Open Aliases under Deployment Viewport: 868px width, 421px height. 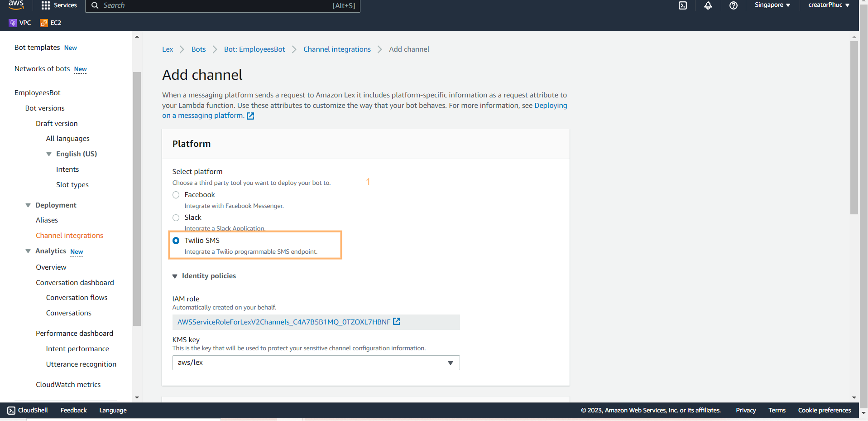47,220
